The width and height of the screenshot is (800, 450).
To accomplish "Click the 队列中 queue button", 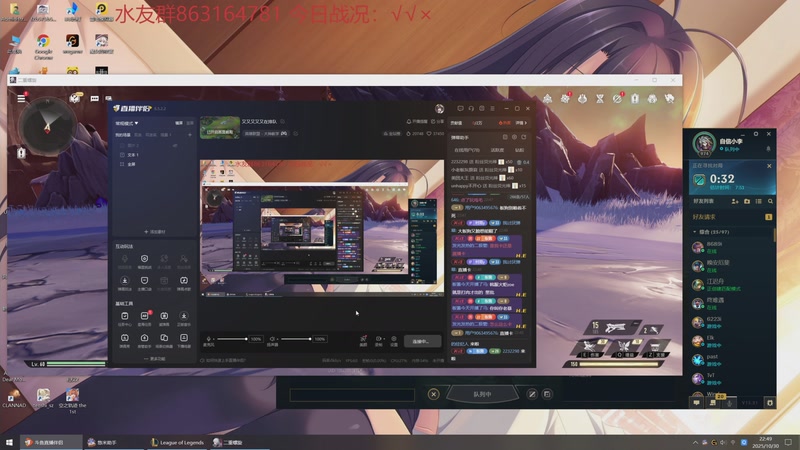I will 482,394.
